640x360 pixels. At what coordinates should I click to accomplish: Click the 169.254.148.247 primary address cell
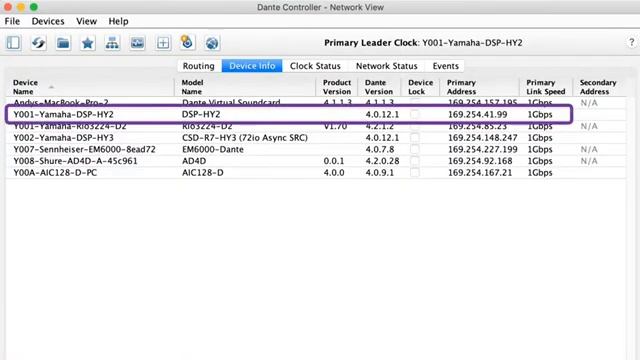pyautogui.click(x=482, y=138)
